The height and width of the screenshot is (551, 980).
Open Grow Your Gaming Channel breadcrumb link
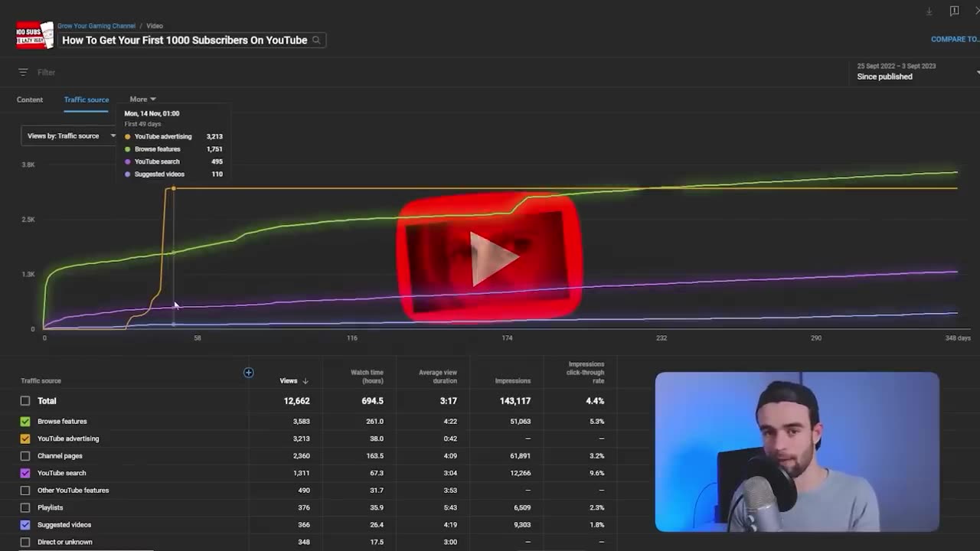(96, 26)
